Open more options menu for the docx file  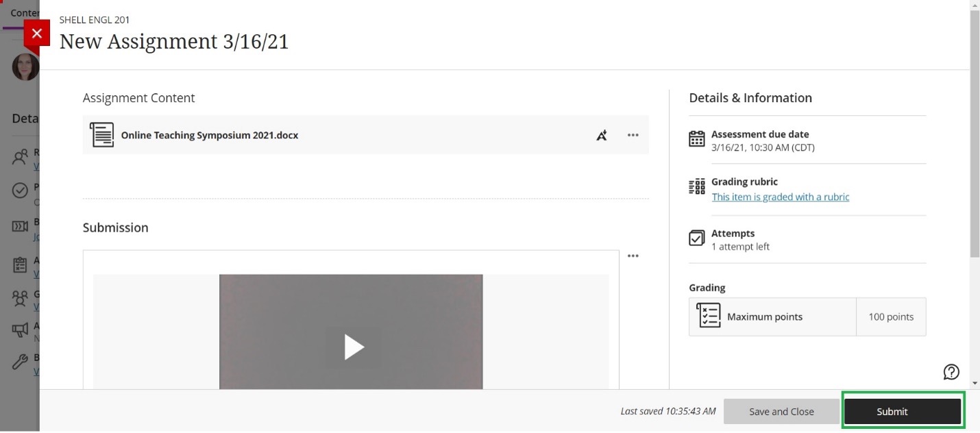tap(633, 136)
